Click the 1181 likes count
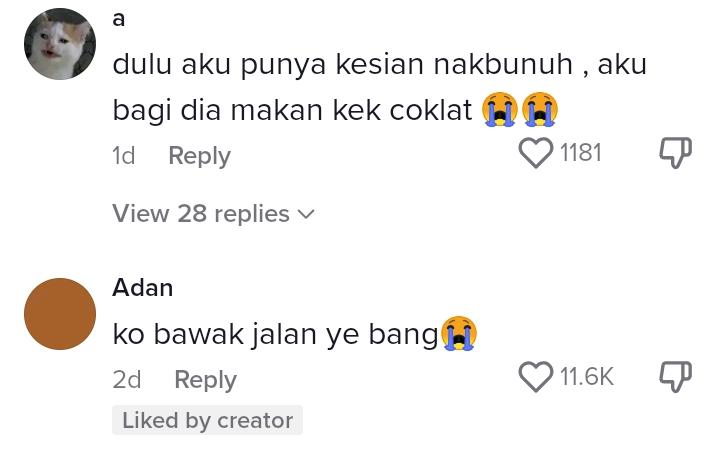 pyautogui.click(x=581, y=153)
